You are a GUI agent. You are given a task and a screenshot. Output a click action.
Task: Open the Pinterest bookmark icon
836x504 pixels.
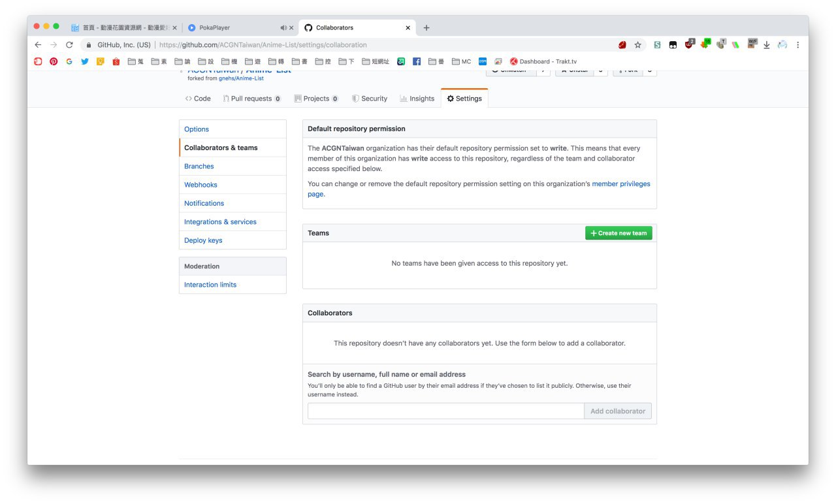click(x=54, y=61)
